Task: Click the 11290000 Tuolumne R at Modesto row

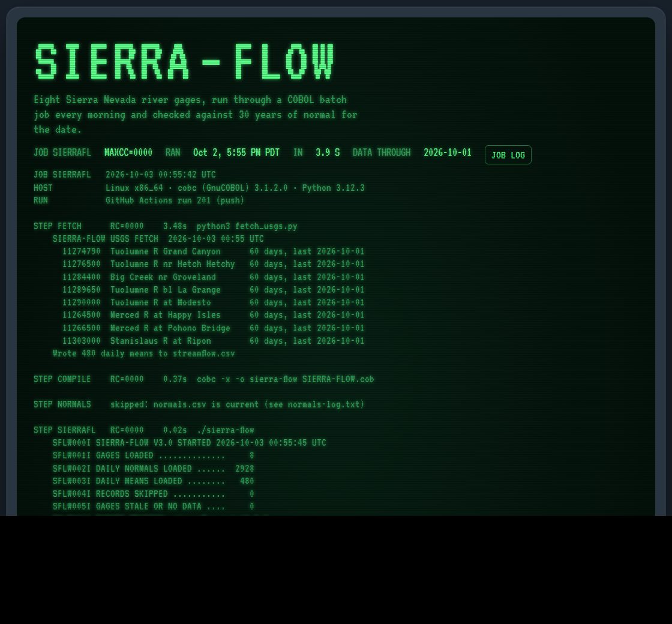Action: [x=213, y=302]
